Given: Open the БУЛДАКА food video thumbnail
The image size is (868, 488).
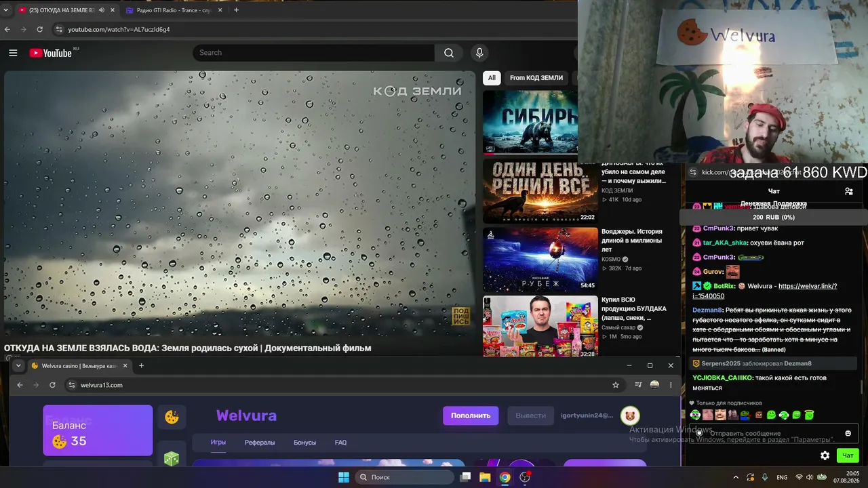Looking at the screenshot, I should tap(540, 327).
